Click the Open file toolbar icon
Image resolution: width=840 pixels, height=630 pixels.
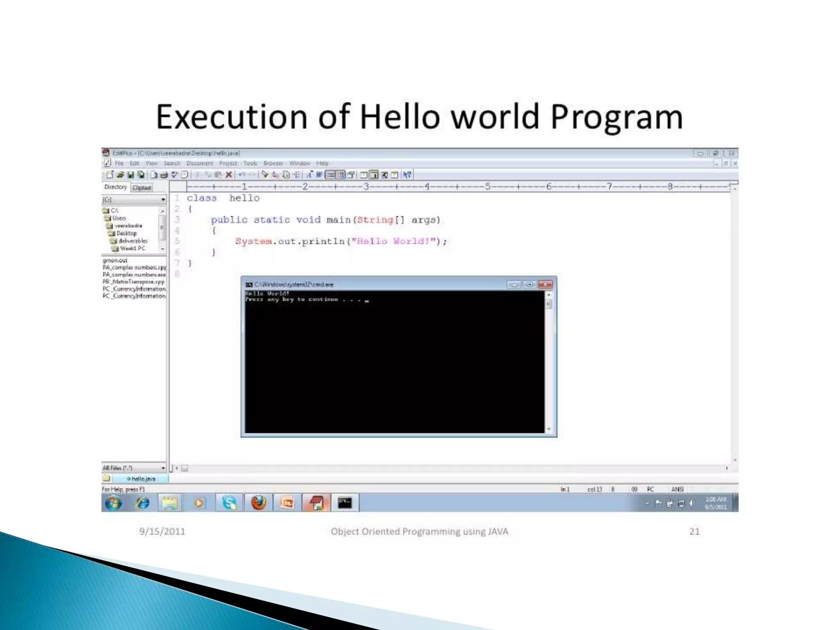click(x=120, y=175)
